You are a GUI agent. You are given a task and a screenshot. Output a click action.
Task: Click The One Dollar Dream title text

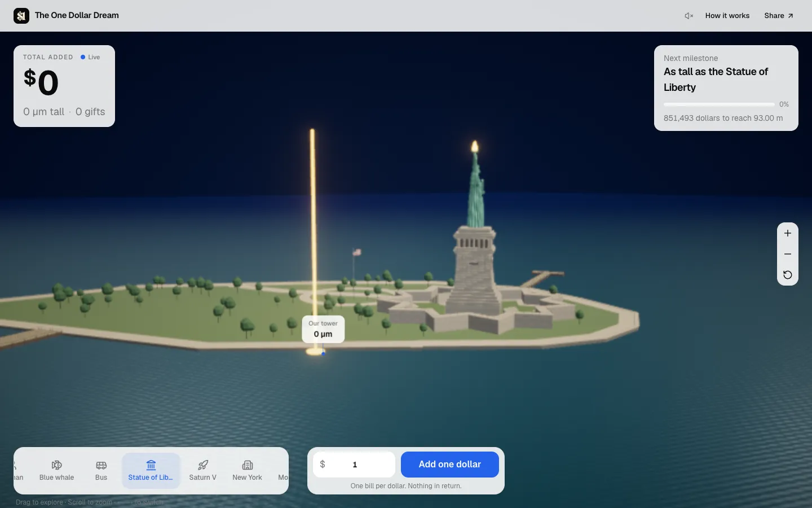(77, 15)
